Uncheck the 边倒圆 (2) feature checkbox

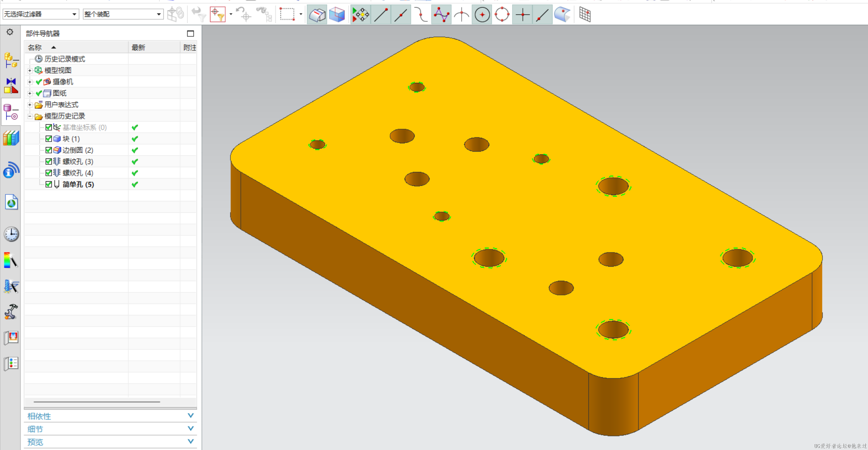point(49,150)
